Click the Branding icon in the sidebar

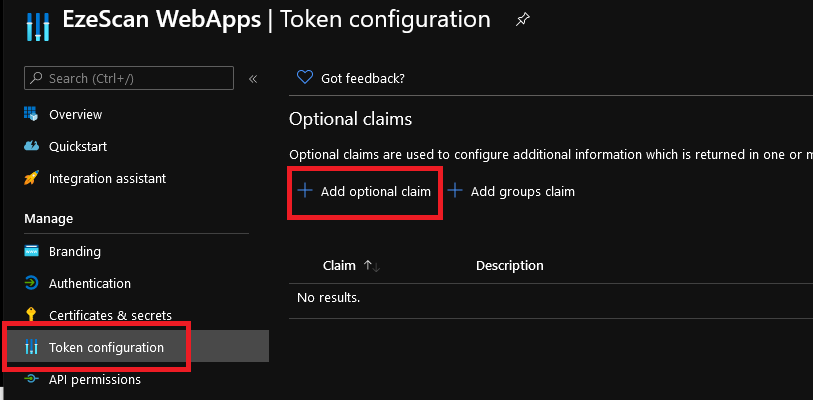click(x=30, y=251)
